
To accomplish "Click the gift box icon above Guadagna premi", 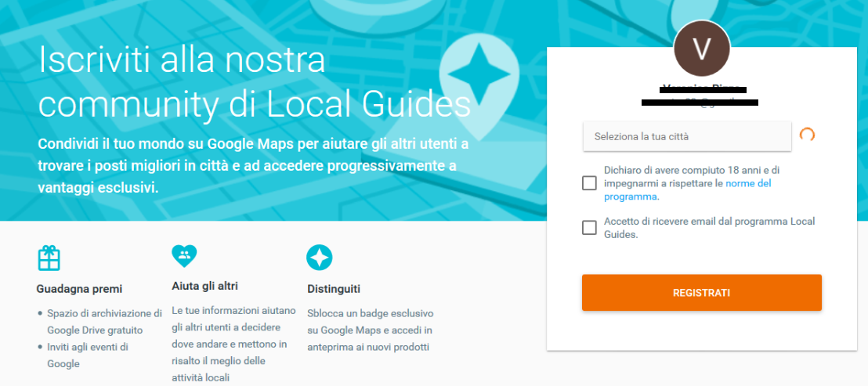I will pyautogui.click(x=49, y=258).
